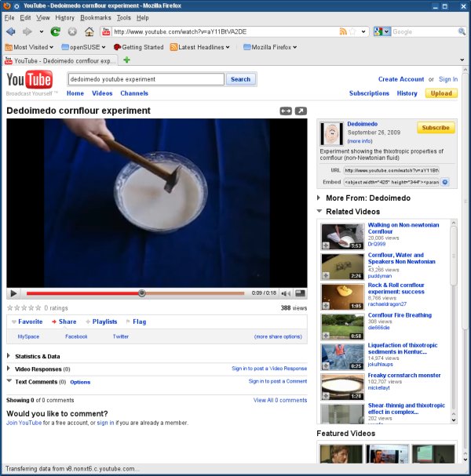This screenshot has width=471, height=476.
Task: Select the video URL field
Action: click(x=392, y=170)
